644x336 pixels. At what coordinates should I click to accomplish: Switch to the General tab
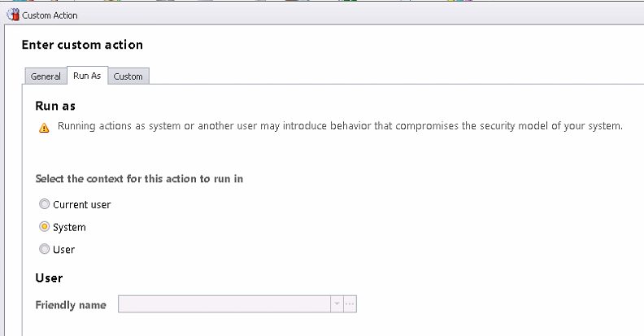click(46, 76)
